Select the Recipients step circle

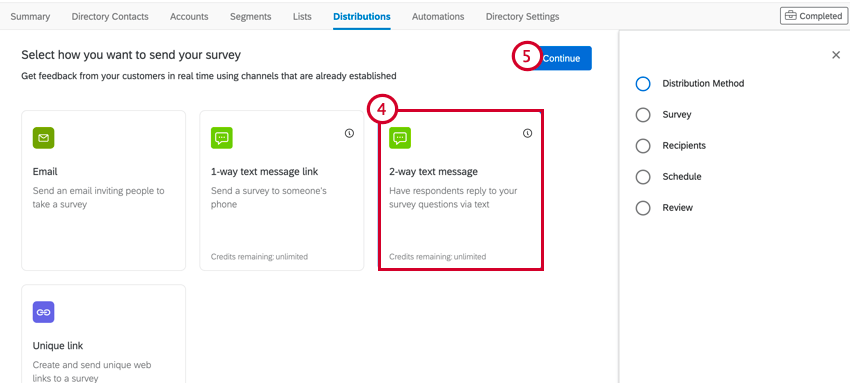pyautogui.click(x=643, y=146)
